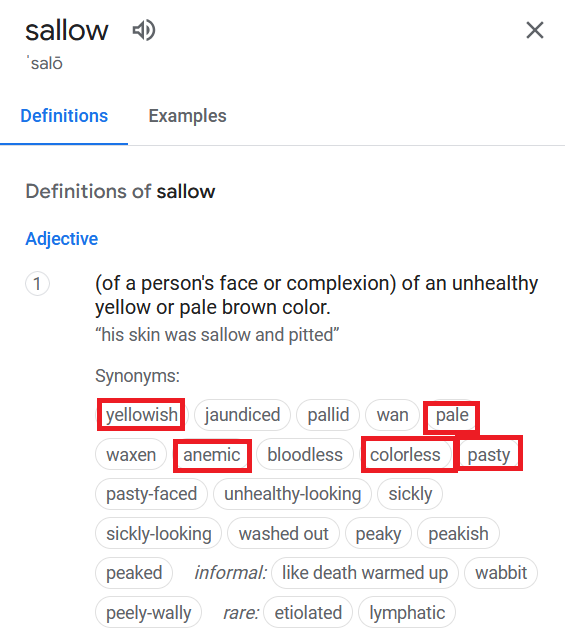Open the unhealthy-looking synonym chip
Viewport: 565px width, 640px height.
coord(293,494)
